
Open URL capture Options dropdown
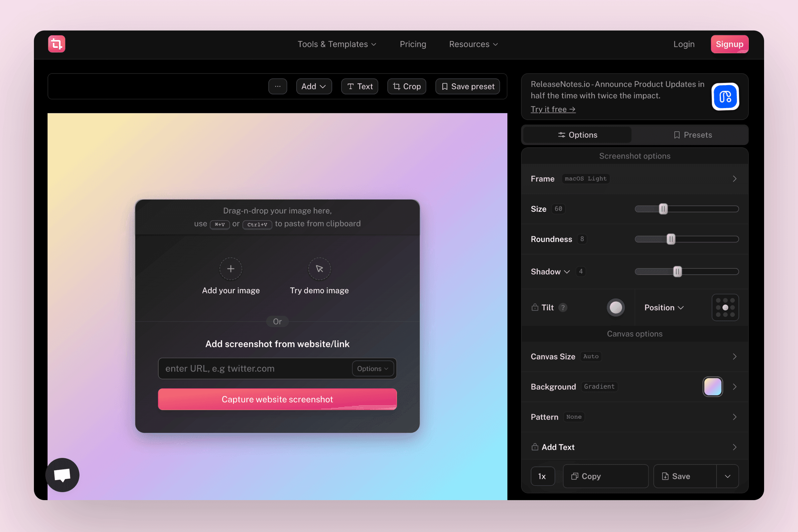pyautogui.click(x=372, y=368)
